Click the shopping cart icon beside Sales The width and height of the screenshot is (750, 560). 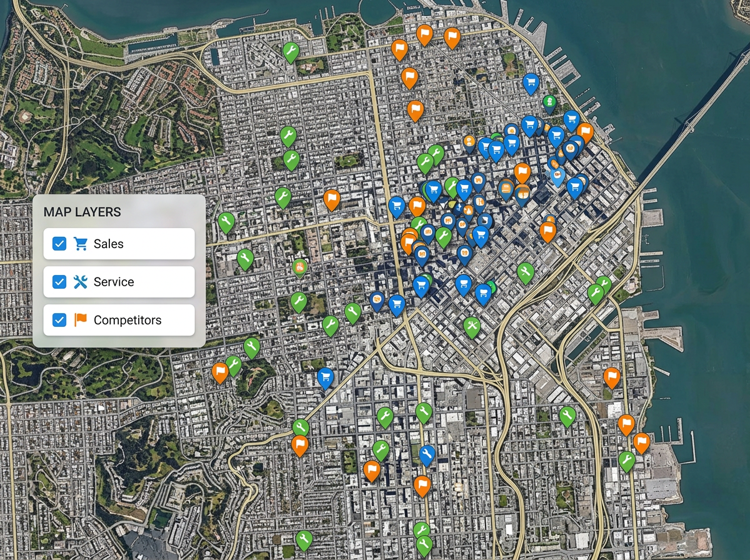point(81,244)
